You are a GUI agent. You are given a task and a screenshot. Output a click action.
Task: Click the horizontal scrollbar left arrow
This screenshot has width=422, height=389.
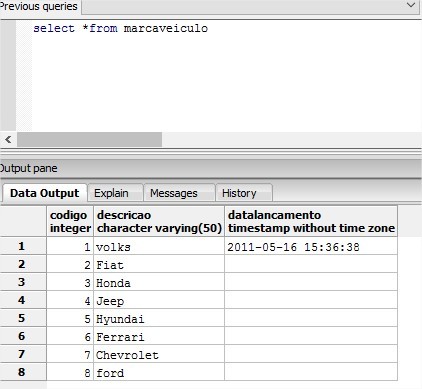click(8, 139)
